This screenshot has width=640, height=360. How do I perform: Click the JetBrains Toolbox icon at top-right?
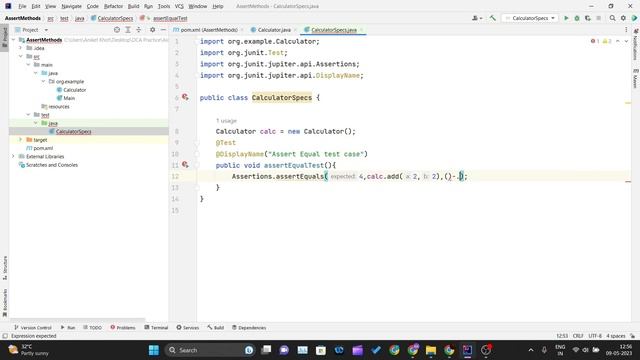tap(634, 18)
